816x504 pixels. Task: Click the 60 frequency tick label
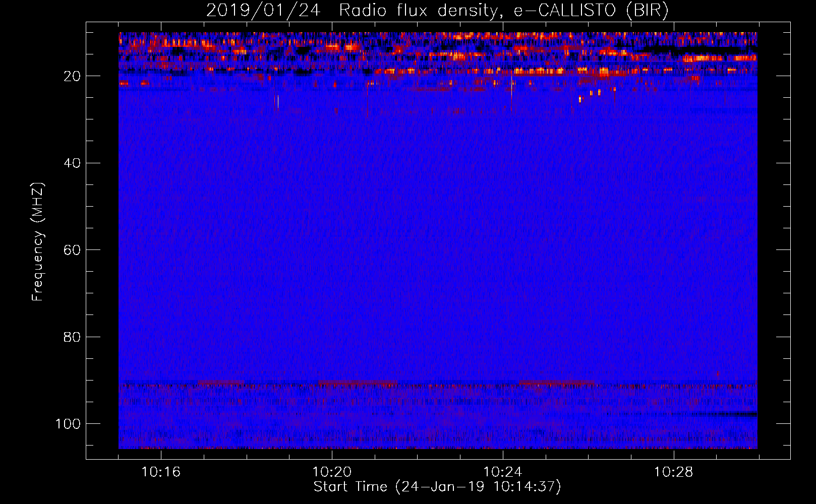coord(72,250)
